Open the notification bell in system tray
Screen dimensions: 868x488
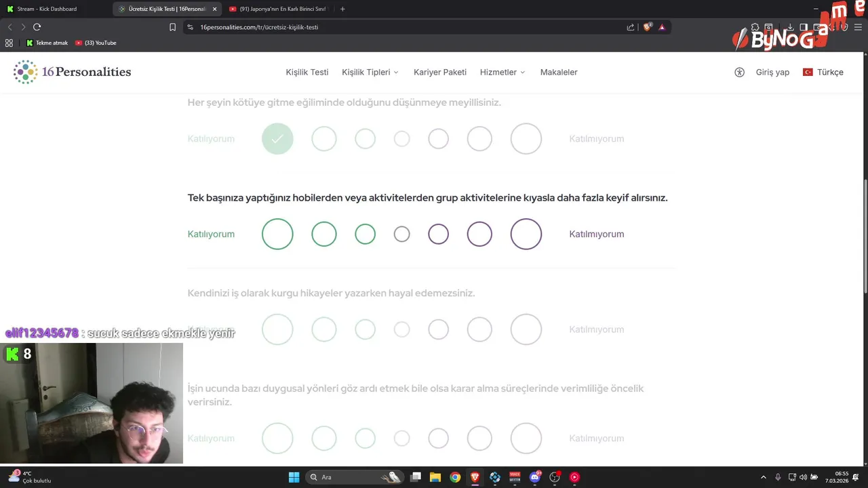[856, 477]
